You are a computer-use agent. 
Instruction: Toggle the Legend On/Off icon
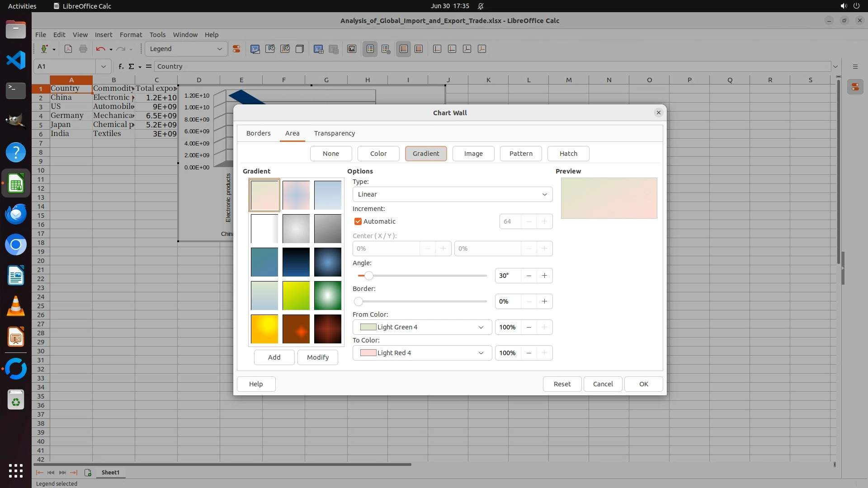(370, 49)
